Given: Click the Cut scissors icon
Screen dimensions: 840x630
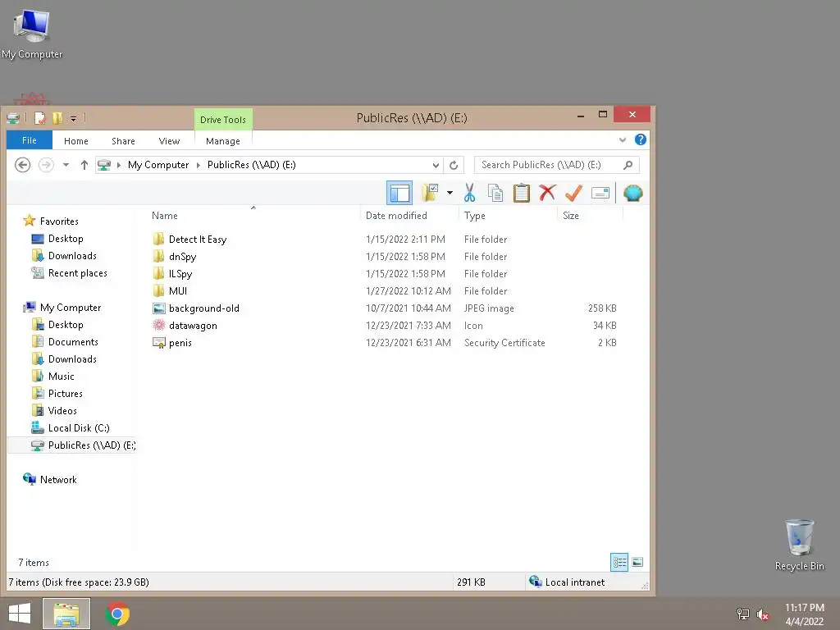Looking at the screenshot, I should pos(469,193).
